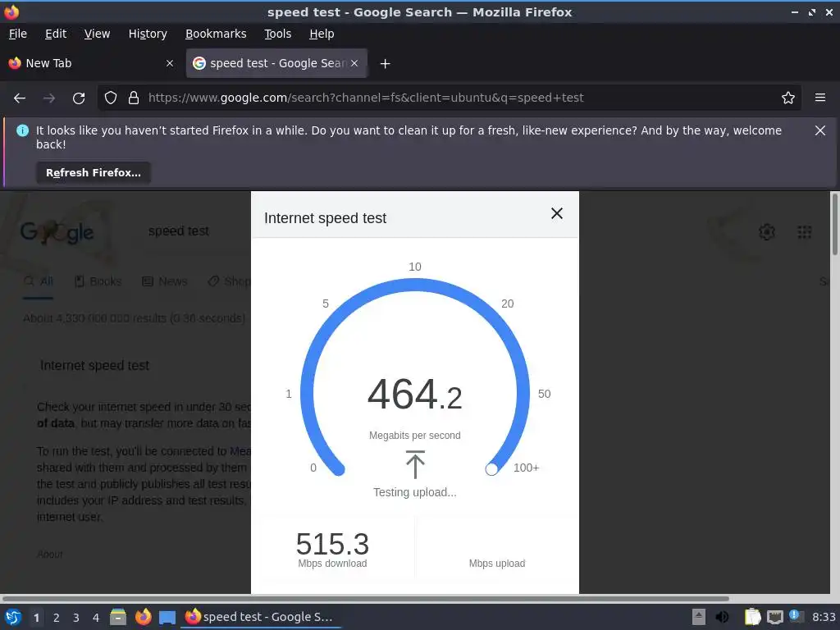Click the Firefox icon in title bar
Viewport: 840px width, 630px height.
(11, 11)
